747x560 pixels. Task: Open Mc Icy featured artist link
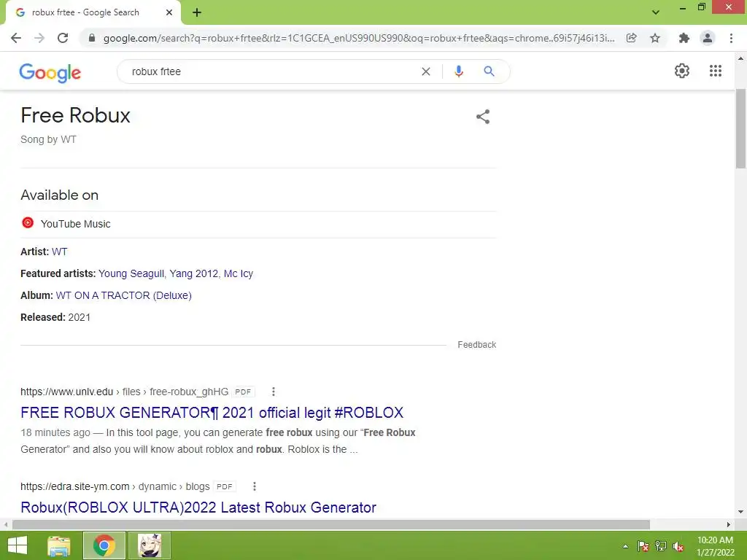coord(239,273)
